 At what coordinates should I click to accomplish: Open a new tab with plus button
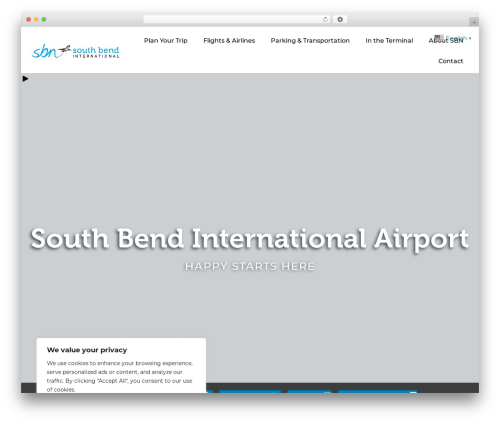click(x=474, y=22)
